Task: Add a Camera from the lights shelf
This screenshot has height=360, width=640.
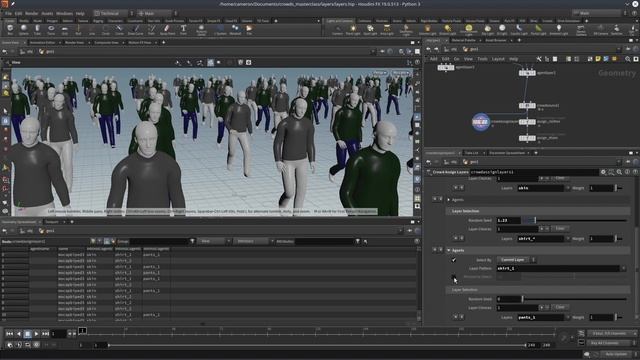Action: 337,29
